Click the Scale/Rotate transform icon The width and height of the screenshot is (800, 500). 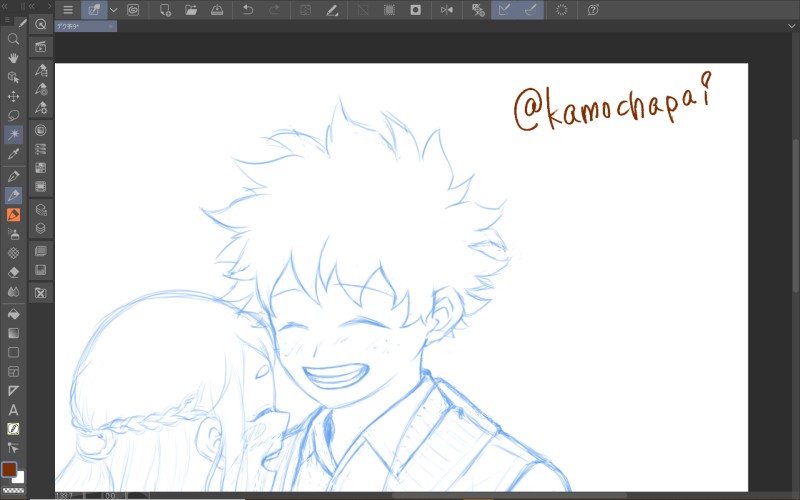point(478,10)
